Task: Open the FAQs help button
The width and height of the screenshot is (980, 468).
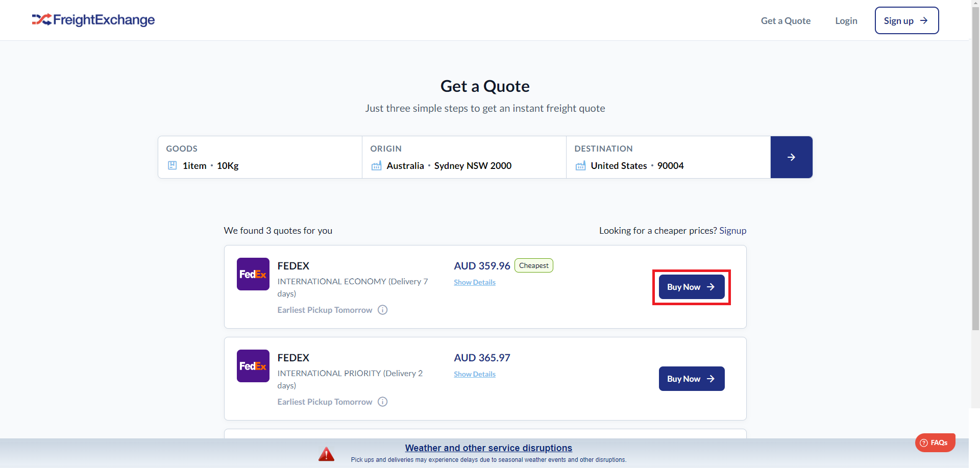Action: click(x=935, y=442)
